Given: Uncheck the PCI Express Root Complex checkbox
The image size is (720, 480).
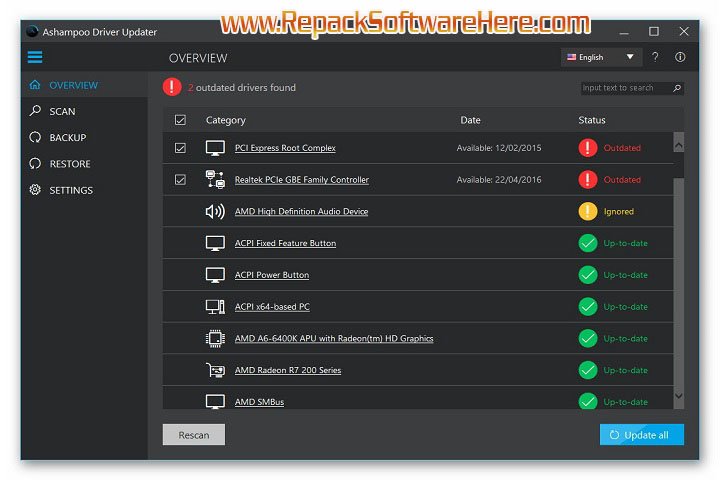Looking at the screenshot, I should [180, 148].
